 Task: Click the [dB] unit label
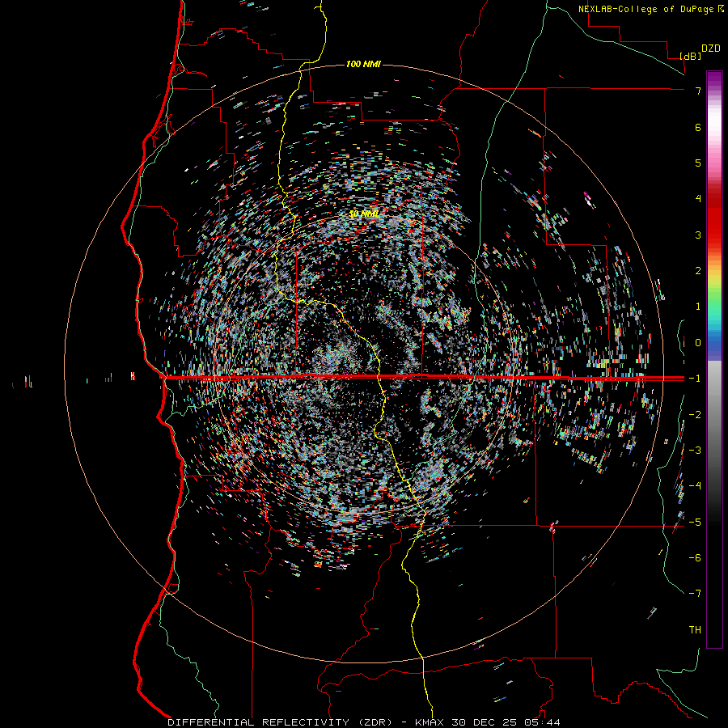pos(690,56)
